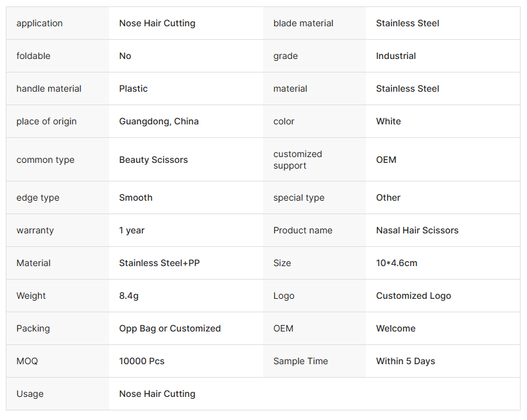Viewport: 527px width, 420px height.
Task: Click the 'application' label cell
Action: [40, 24]
